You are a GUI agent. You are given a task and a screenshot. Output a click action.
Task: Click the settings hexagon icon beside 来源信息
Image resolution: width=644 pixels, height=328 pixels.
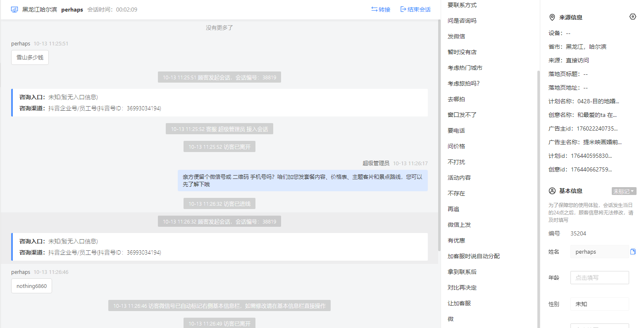[x=632, y=17]
